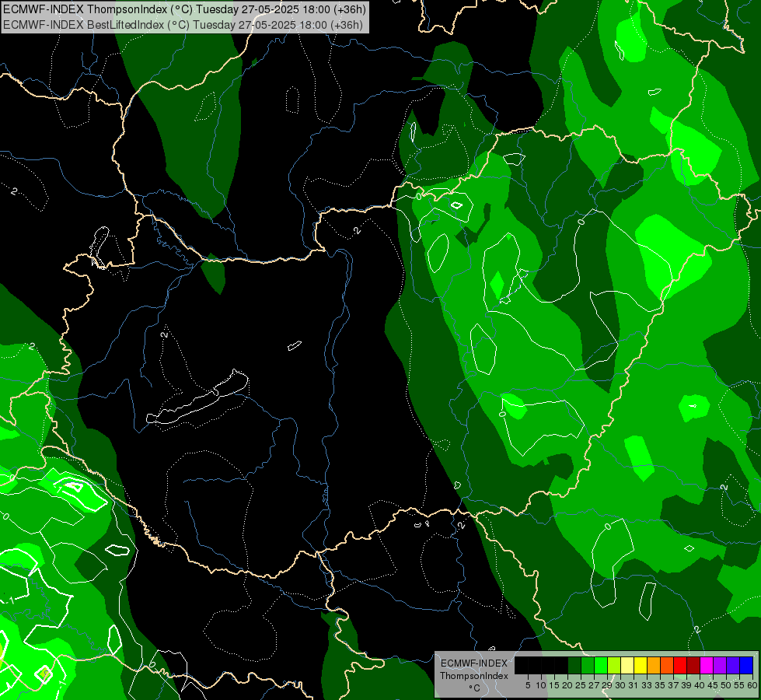
Task: Click the legend scale value 5
Action: [528, 685]
